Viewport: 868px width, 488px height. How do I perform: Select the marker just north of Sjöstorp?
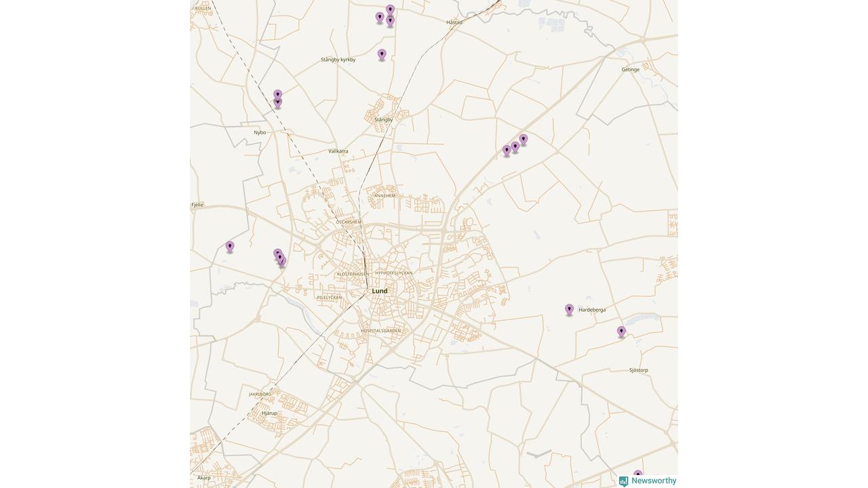pos(621,332)
